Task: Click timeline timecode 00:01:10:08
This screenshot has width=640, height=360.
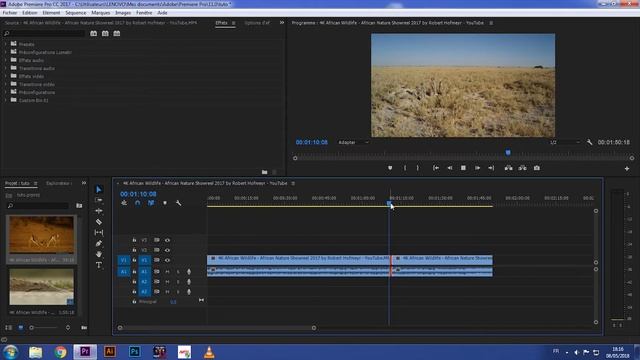Action: [x=138, y=194]
